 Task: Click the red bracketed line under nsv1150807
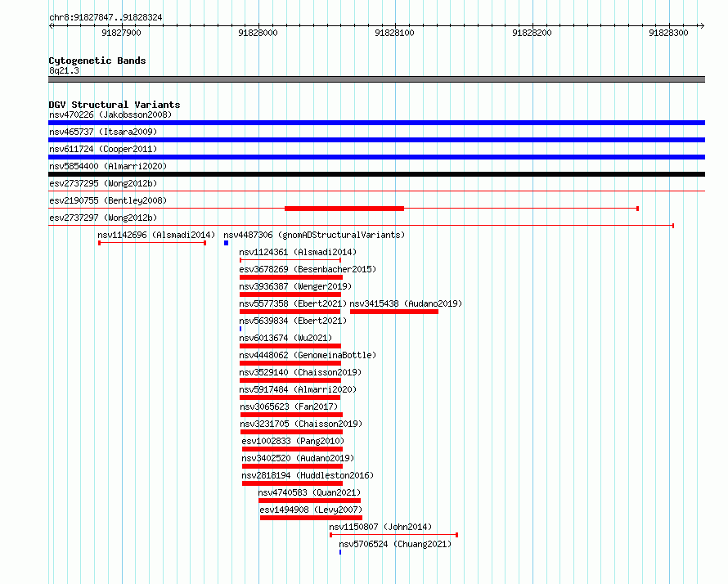pyautogui.click(x=393, y=535)
